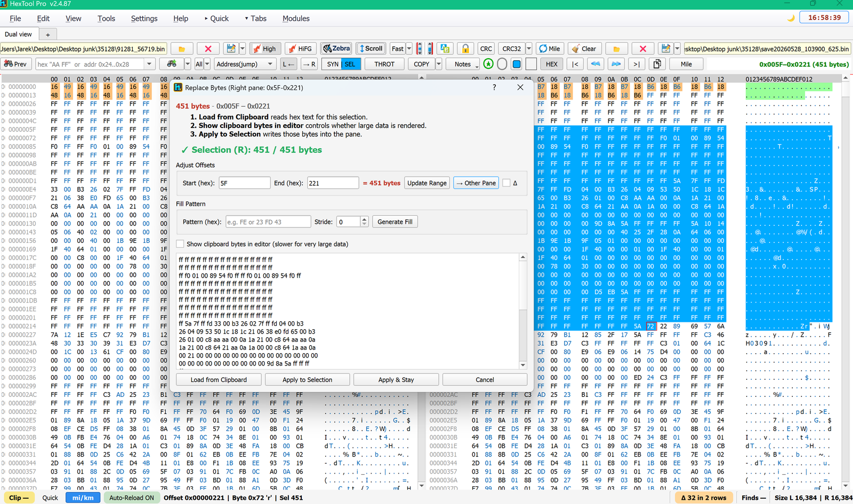The image size is (853, 504).
Task: Click the blue-red vertical bar icon
Action: click(x=420, y=48)
